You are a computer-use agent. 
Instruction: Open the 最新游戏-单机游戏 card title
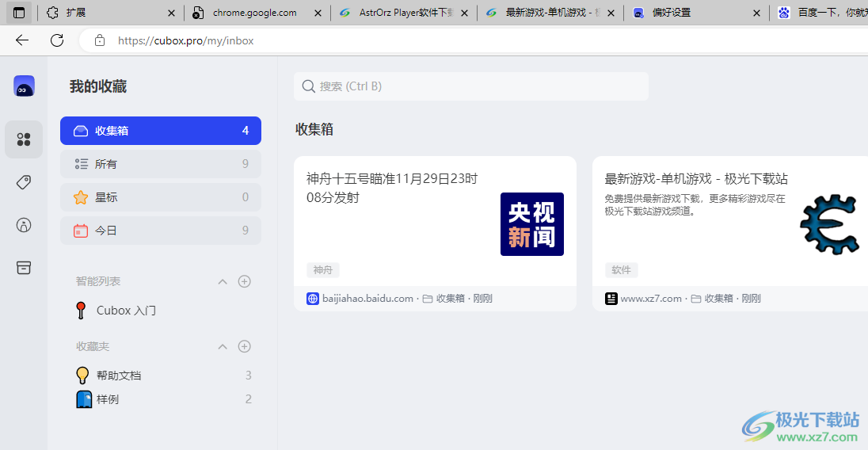coord(696,179)
